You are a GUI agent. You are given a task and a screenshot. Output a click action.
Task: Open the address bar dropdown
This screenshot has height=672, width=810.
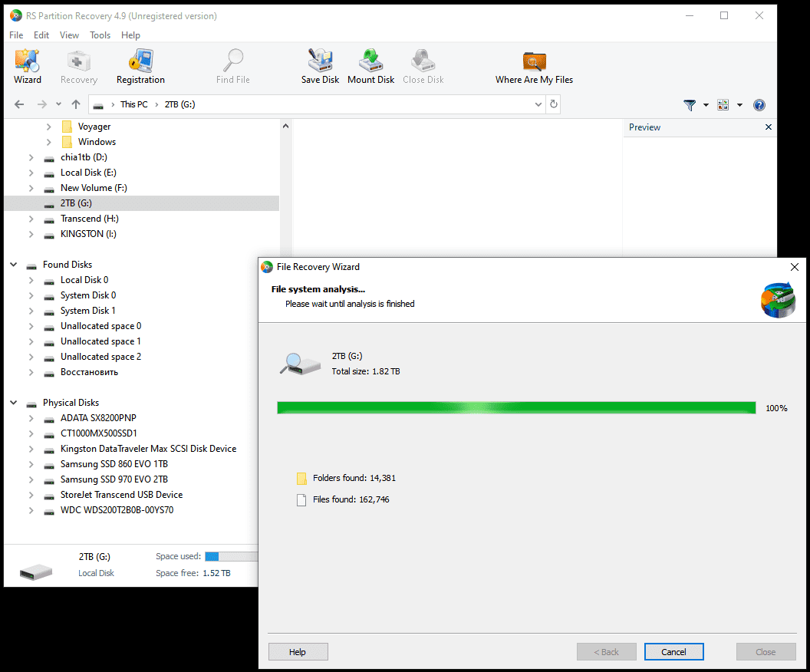click(538, 104)
